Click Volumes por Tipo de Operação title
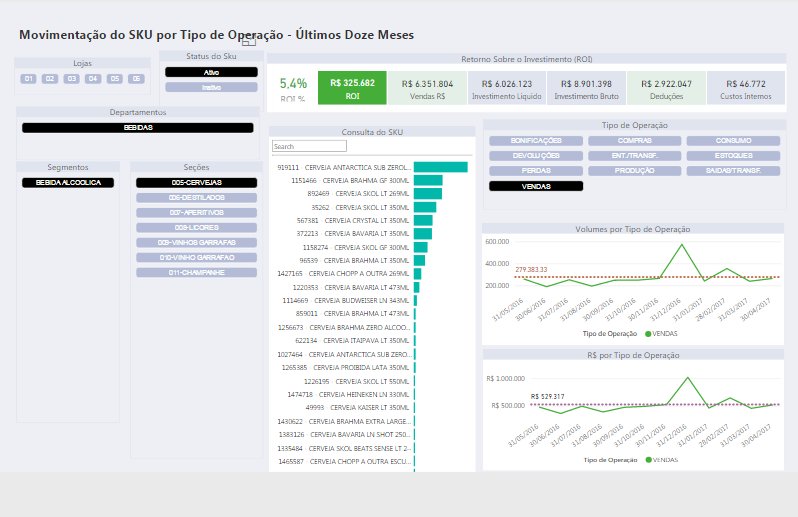This screenshot has height=517, width=798. pyautogui.click(x=633, y=229)
